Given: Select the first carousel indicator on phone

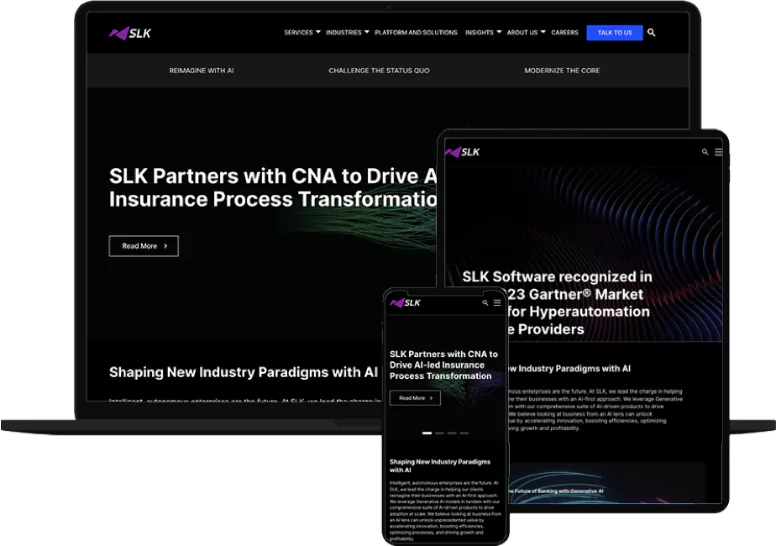Looking at the screenshot, I should pos(427,433).
